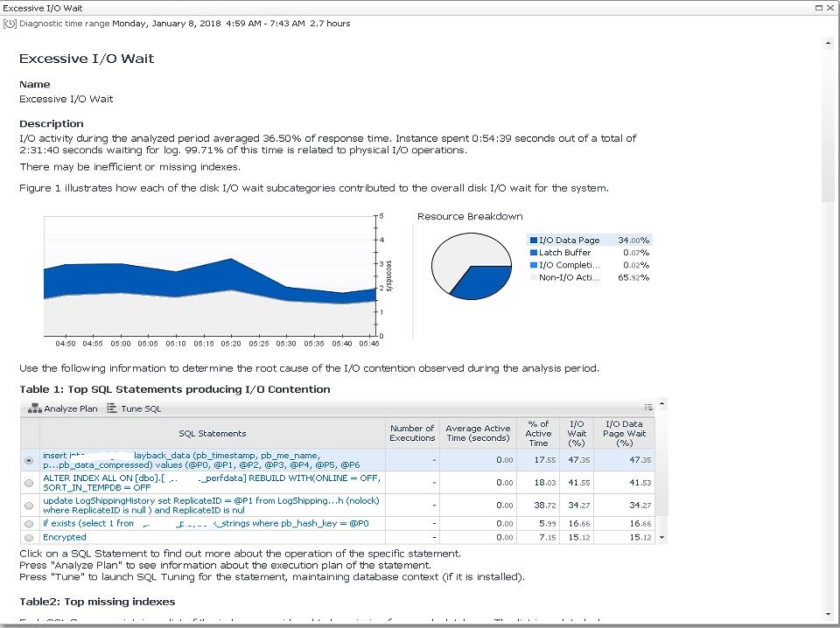This screenshot has height=628, width=840.
Task: Select radio button for ALTER INDEX statement
Action: [x=30, y=483]
